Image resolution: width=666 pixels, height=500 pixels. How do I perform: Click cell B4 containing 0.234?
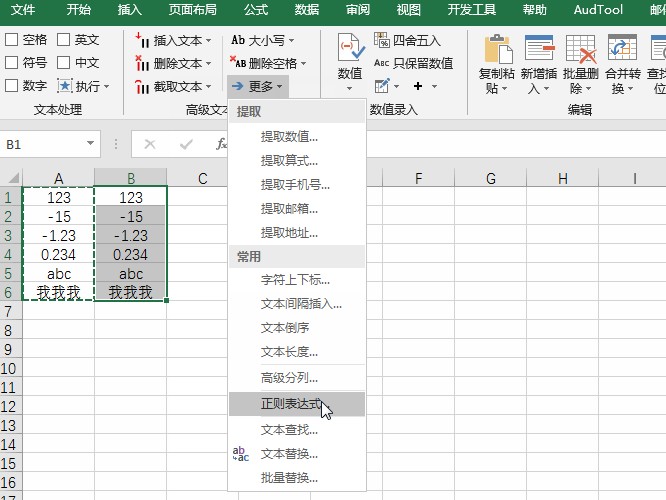click(x=131, y=255)
